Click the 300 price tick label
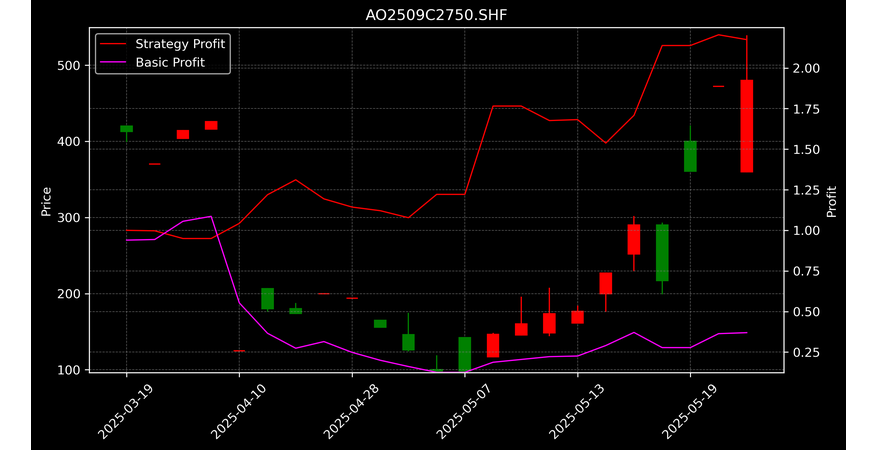This screenshot has height=450, width=878. (70, 218)
